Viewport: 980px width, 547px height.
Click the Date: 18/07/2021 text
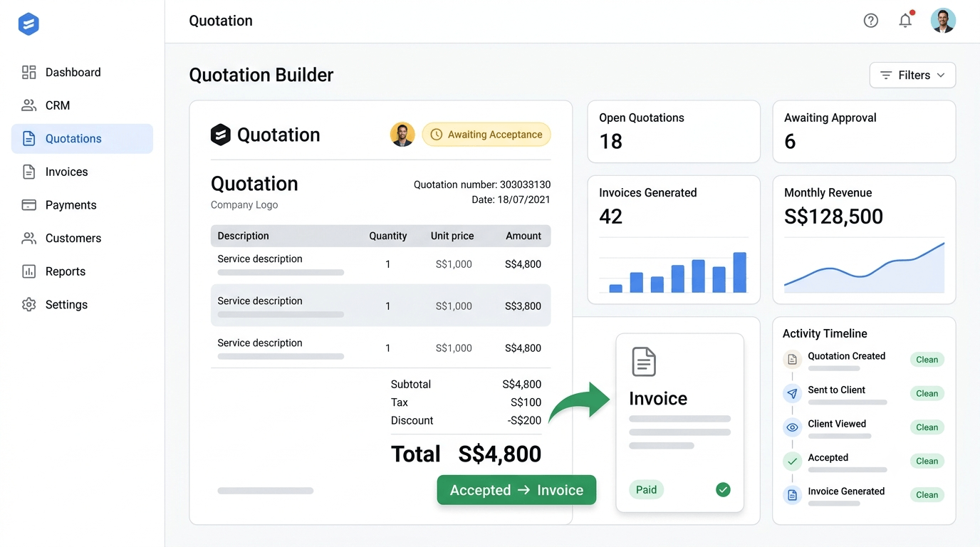pyautogui.click(x=511, y=199)
